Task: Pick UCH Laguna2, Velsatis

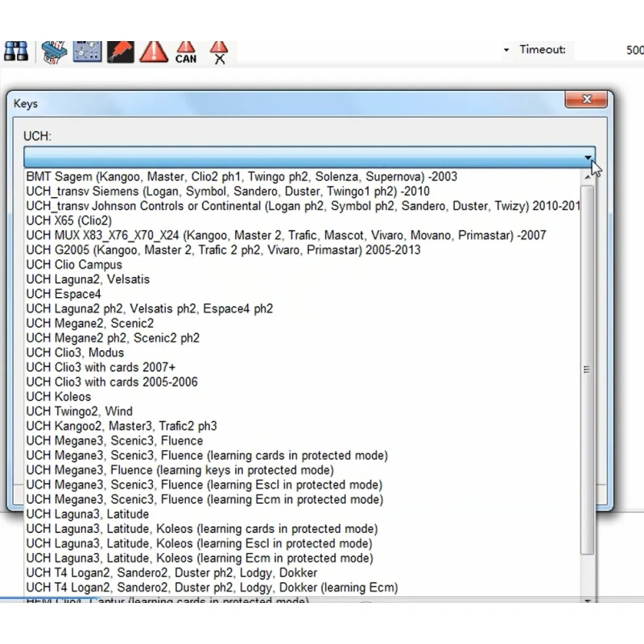Action: (303, 279)
